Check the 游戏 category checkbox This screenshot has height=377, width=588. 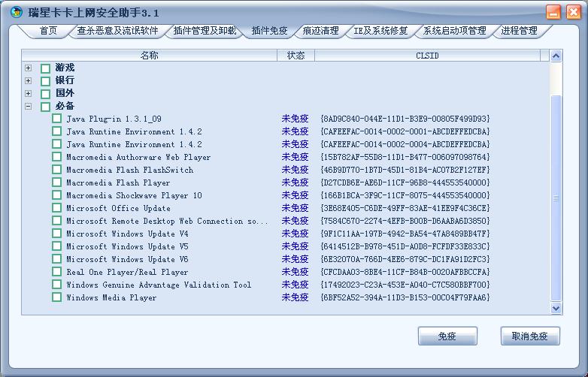(x=45, y=68)
